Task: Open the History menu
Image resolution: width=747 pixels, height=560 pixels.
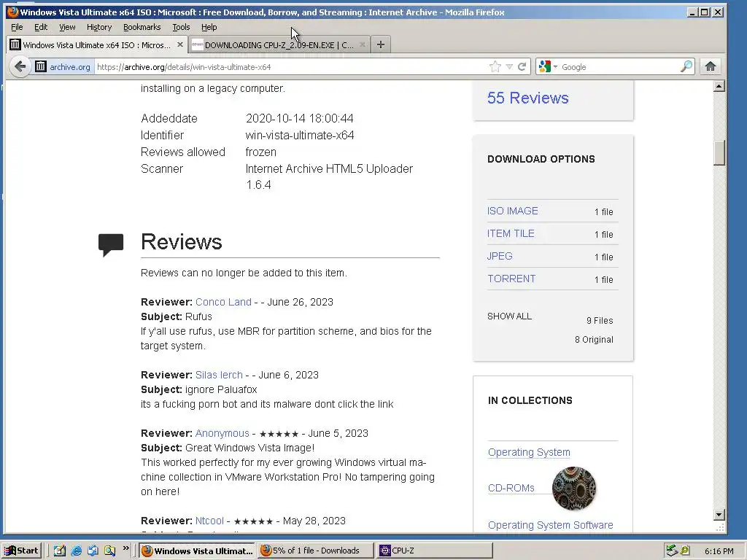Action: [99, 27]
